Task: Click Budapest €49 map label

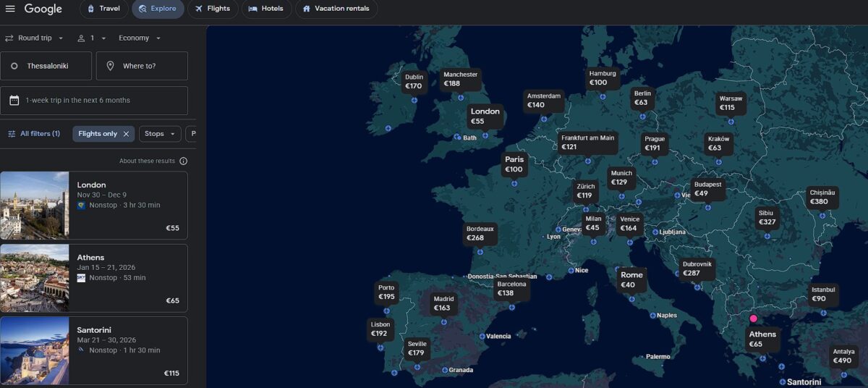Action: coord(707,189)
